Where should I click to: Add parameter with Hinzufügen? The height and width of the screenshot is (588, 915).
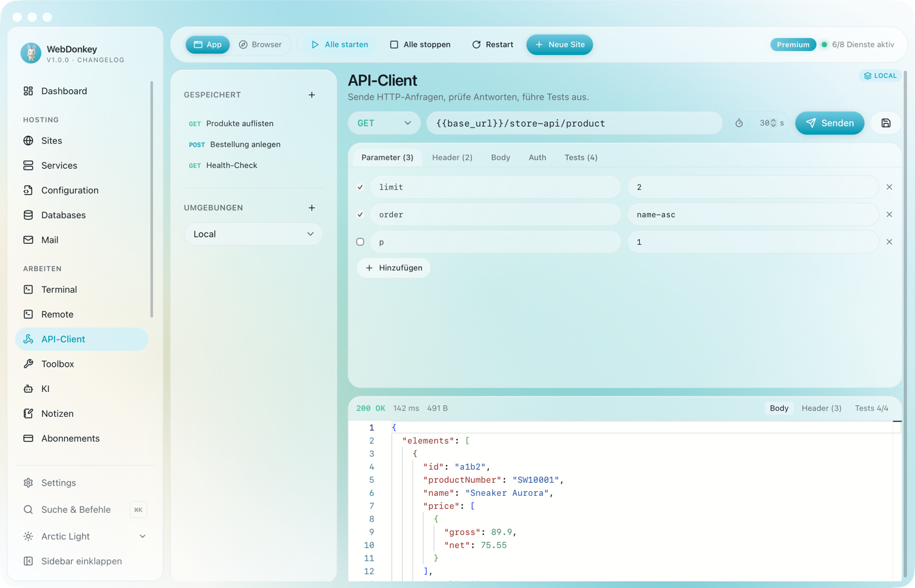[394, 268]
